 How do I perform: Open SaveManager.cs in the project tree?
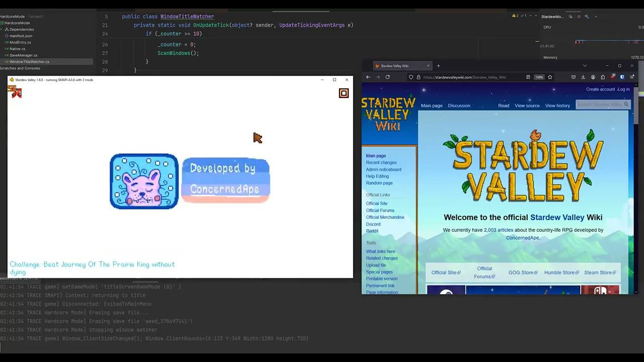click(x=23, y=55)
